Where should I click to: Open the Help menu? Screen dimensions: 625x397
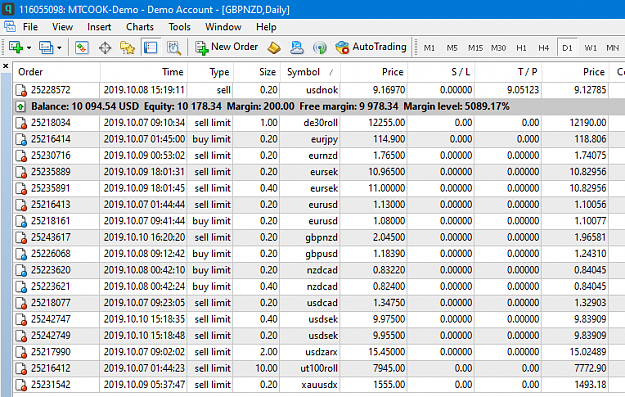point(266,27)
